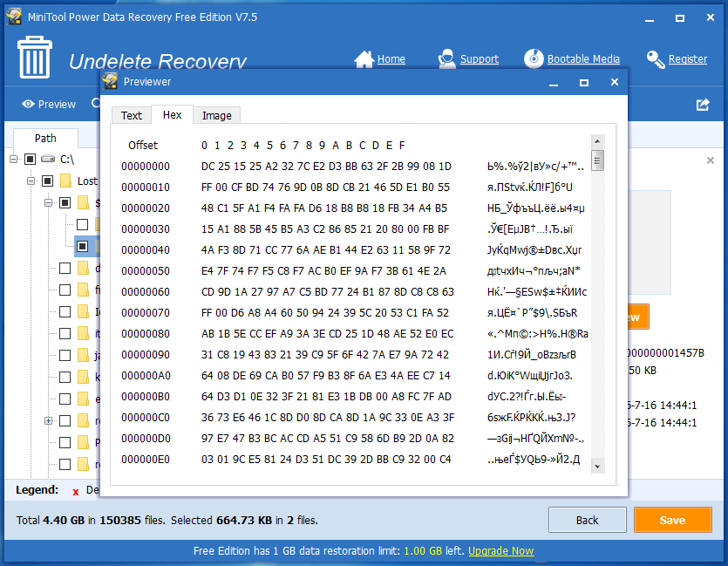
Task: Click the Preview eye icon
Action: point(28,104)
